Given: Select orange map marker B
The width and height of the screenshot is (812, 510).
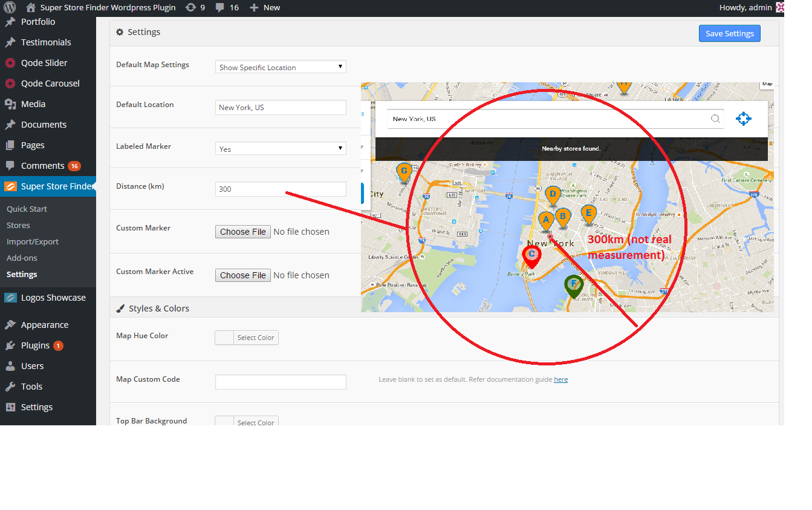Looking at the screenshot, I should [563, 217].
